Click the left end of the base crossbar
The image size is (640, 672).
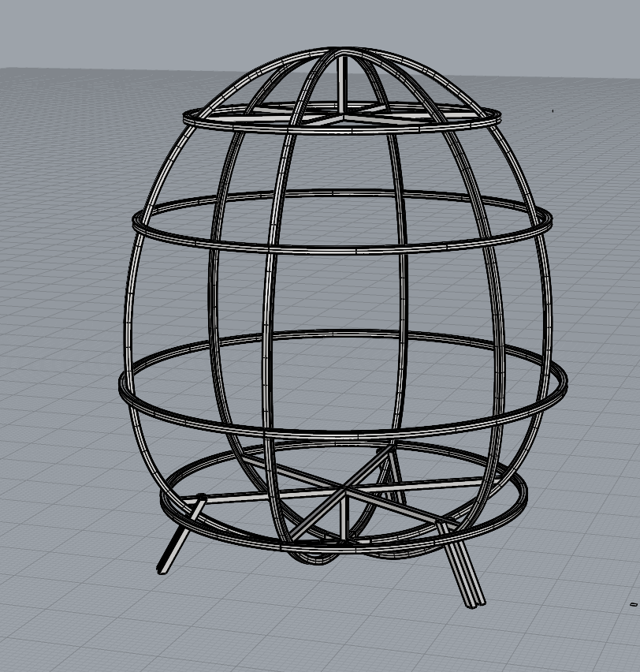tap(200, 498)
